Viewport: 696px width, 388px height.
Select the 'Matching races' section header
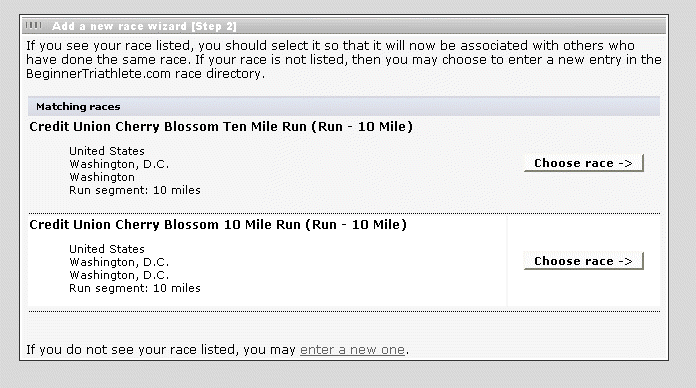(344, 107)
